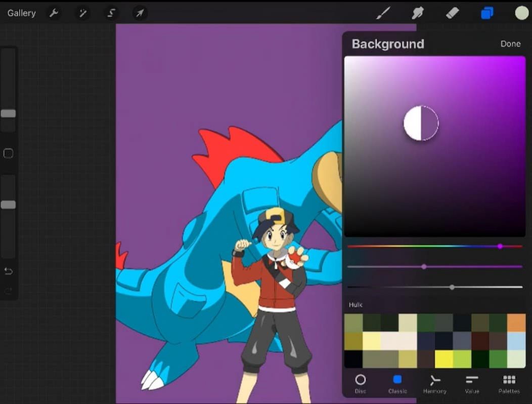532x404 pixels.
Task: Select the Paint brush tool
Action: point(383,13)
